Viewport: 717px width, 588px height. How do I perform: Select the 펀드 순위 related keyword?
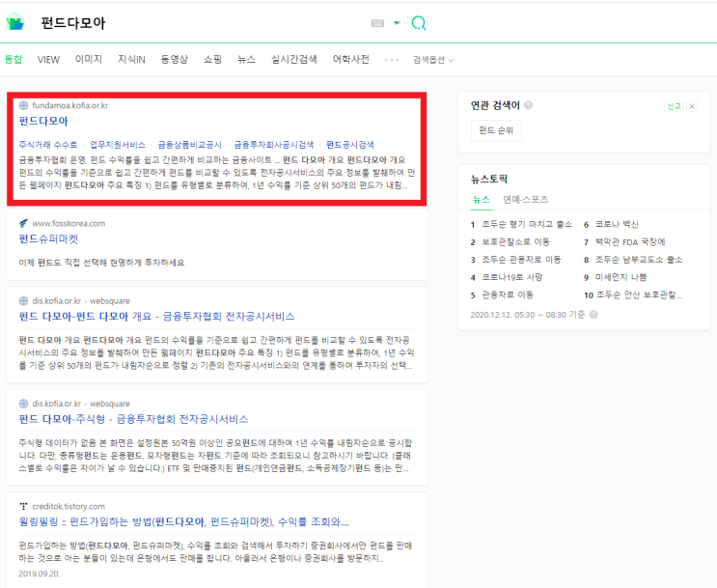pos(496,130)
